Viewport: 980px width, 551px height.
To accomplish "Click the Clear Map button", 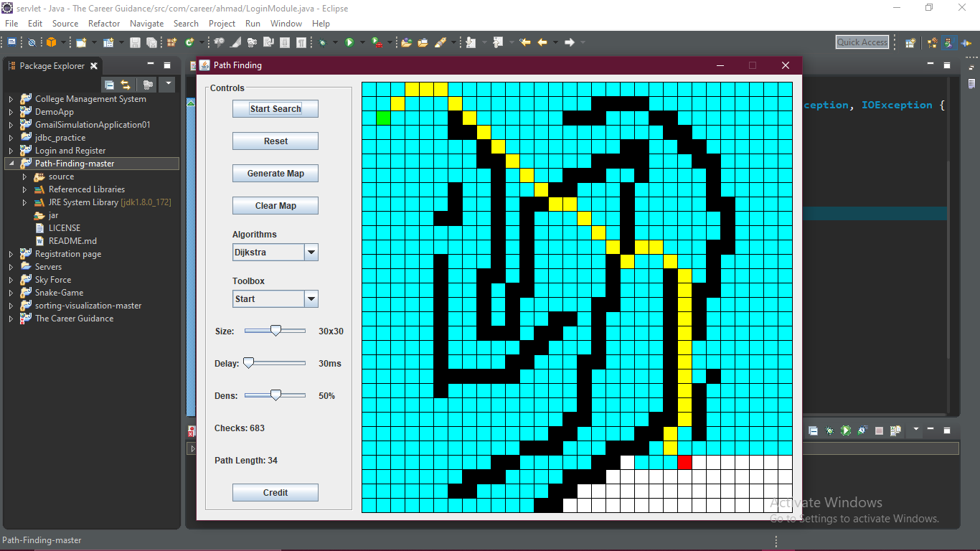I will pos(275,206).
